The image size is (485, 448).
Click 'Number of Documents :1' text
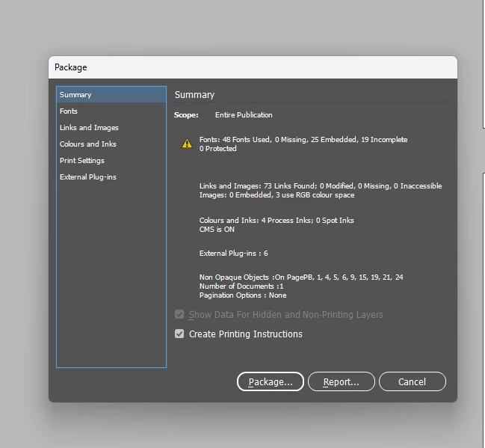pyautogui.click(x=241, y=286)
